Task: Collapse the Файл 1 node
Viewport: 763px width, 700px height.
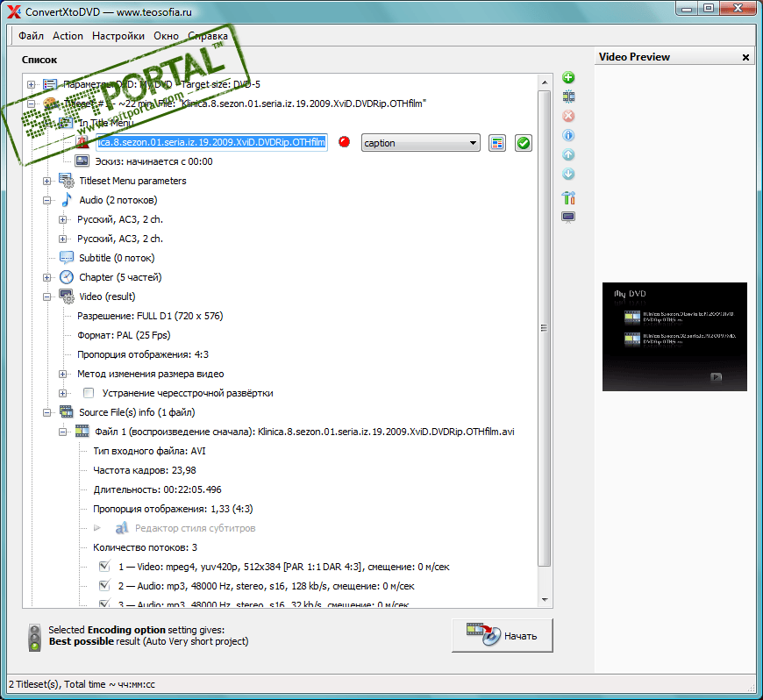Action: click(x=63, y=432)
